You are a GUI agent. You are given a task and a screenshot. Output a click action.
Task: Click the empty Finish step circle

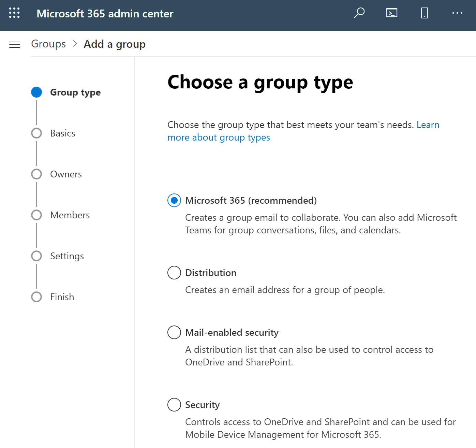click(36, 297)
